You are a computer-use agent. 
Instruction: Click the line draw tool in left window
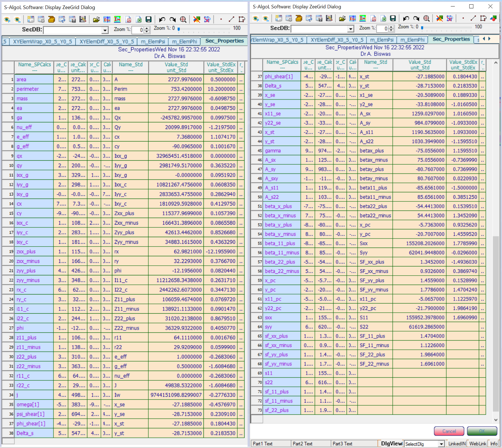pos(231,19)
